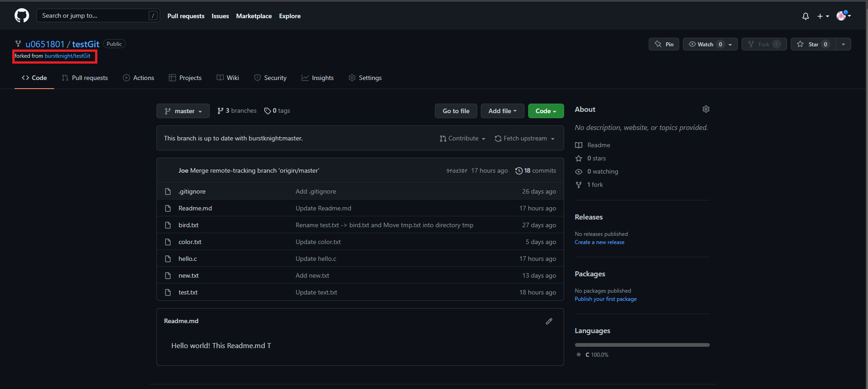The height and width of the screenshot is (389, 868).
Task: Click the commit history clock icon
Action: [519, 171]
